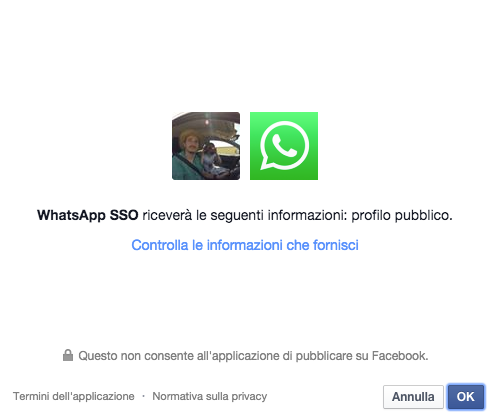
Task: Open the 'Normativa sulla privacy' link
Action: [210, 396]
